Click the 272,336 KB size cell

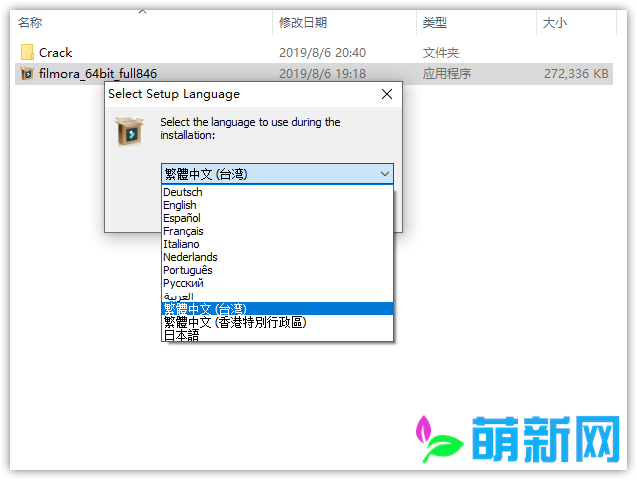[x=576, y=74]
